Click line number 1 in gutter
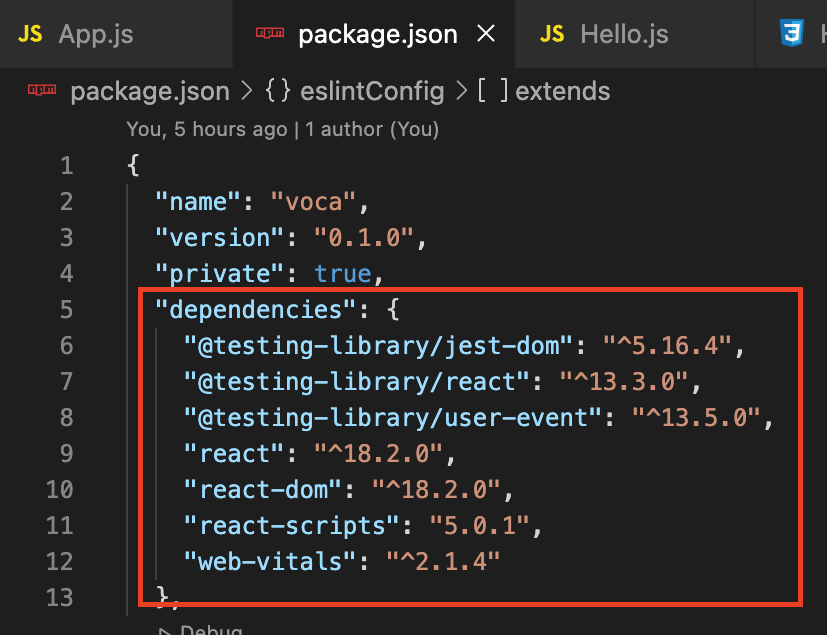Image resolution: width=827 pixels, height=635 pixels. click(x=66, y=166)
